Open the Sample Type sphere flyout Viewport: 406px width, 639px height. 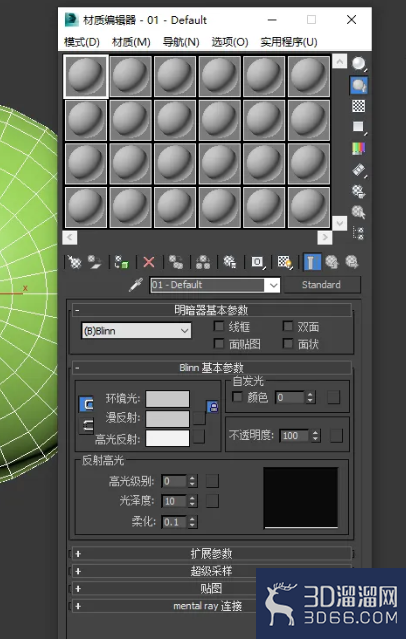coord(359,64)
